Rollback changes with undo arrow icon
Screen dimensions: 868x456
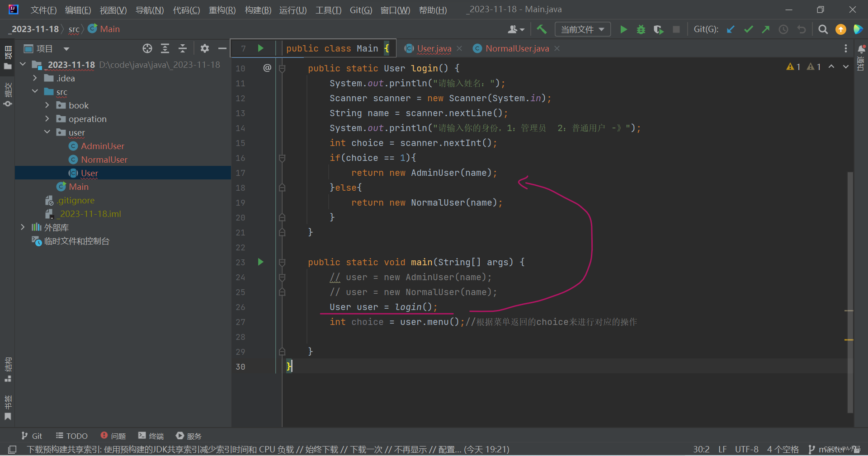[x=802, y=29]
